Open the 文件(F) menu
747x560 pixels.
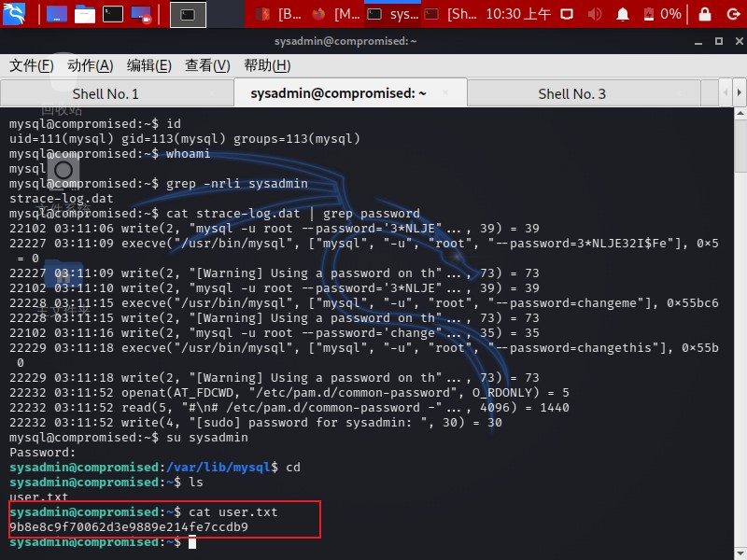pyautogui.click(x=32, y=65)
